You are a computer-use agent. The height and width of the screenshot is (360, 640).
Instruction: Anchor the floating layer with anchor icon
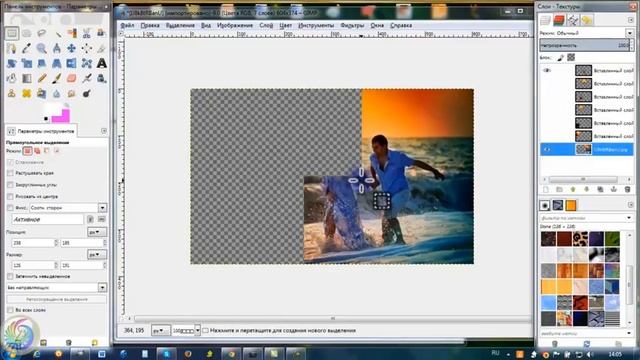pyautogui.click(x=614, y=189)
